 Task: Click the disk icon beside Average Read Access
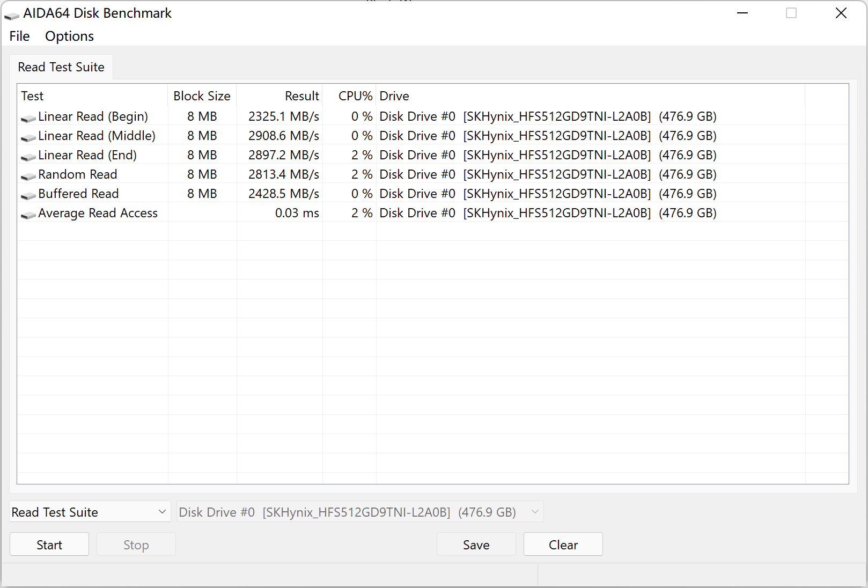coord(28,214)
